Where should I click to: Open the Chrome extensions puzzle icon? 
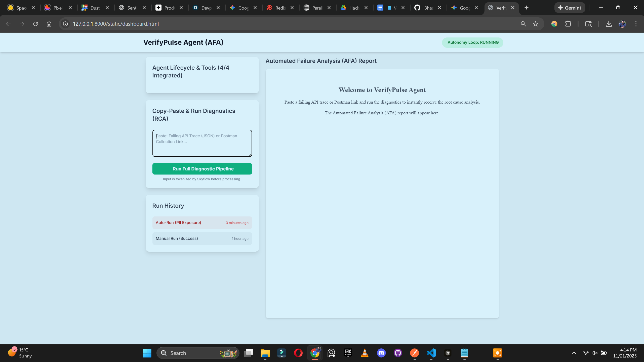(568, 24)
